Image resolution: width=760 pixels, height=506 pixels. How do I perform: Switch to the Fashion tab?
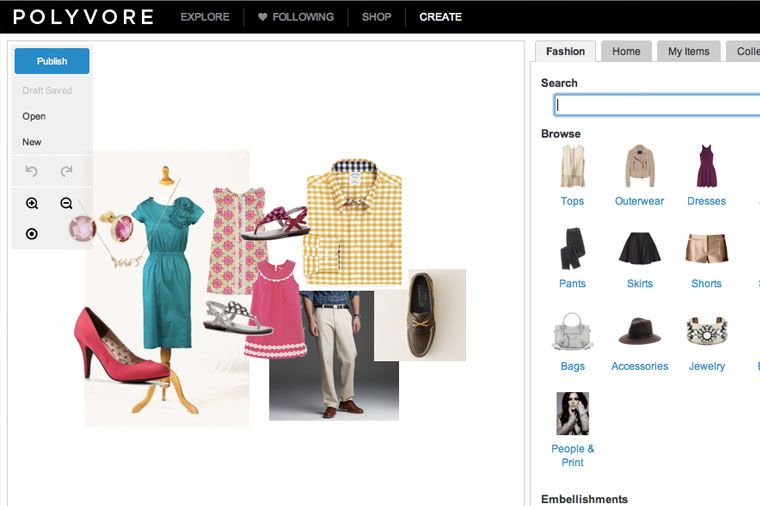click(565, 51)
